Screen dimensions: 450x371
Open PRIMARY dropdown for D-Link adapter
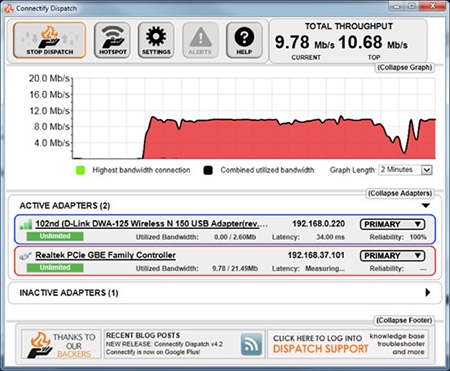pos(392,224)
